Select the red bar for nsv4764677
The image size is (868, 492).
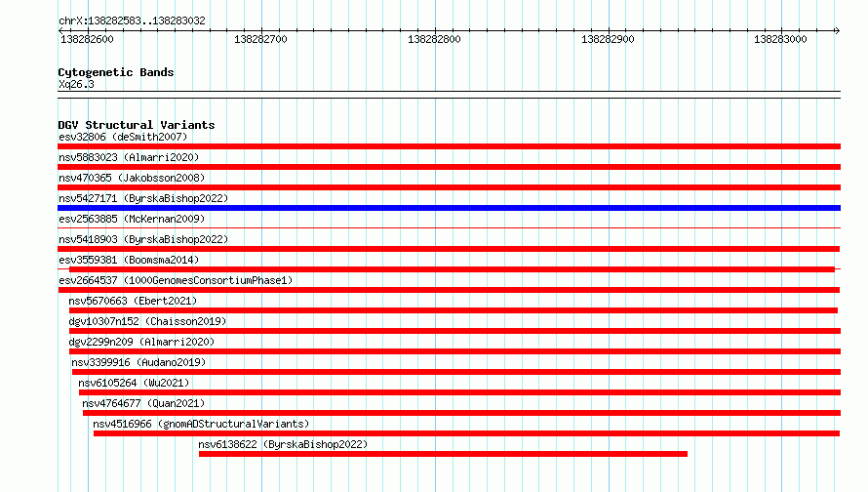click(461, 413)
